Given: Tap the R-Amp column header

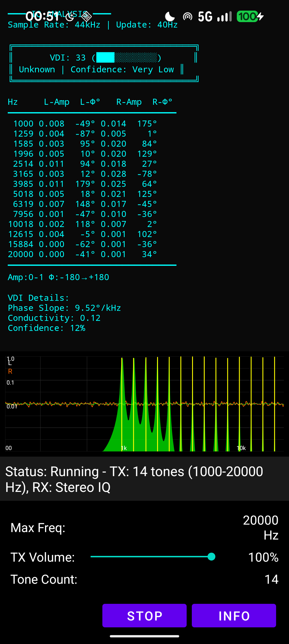Looking at the screenshot, I should pos(129,102).
